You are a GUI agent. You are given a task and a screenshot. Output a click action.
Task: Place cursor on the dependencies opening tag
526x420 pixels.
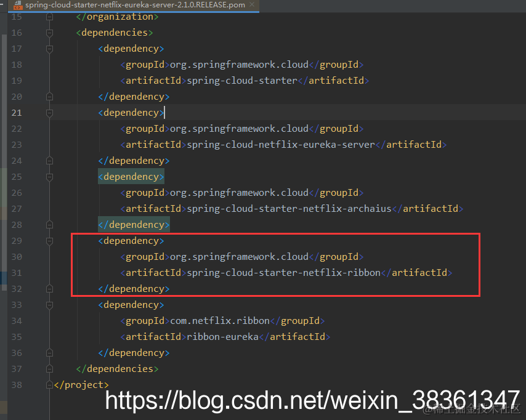pos(115,33)
